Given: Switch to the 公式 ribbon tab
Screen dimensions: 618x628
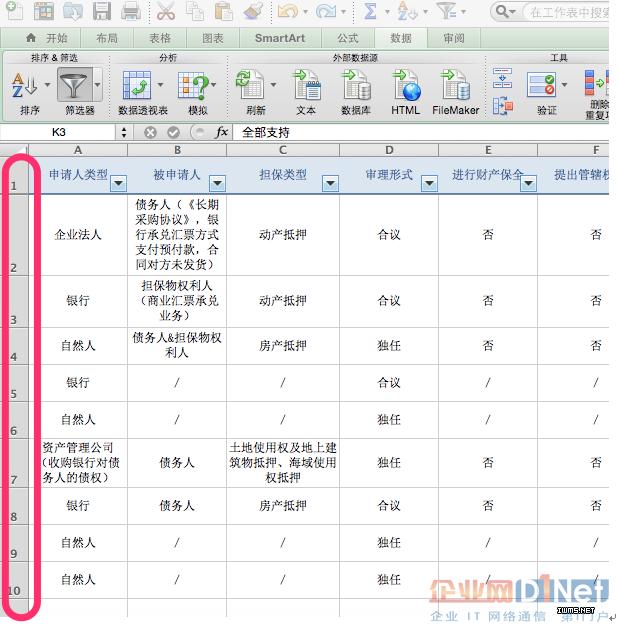Looking at the screenshot, I should (x=347, y=38).
